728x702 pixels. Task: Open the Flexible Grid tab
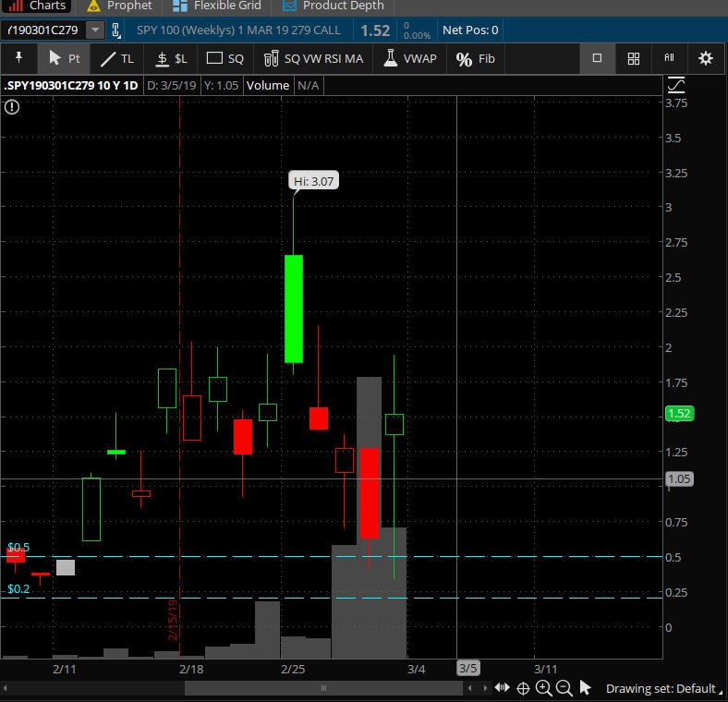click(x=216, y=6)
